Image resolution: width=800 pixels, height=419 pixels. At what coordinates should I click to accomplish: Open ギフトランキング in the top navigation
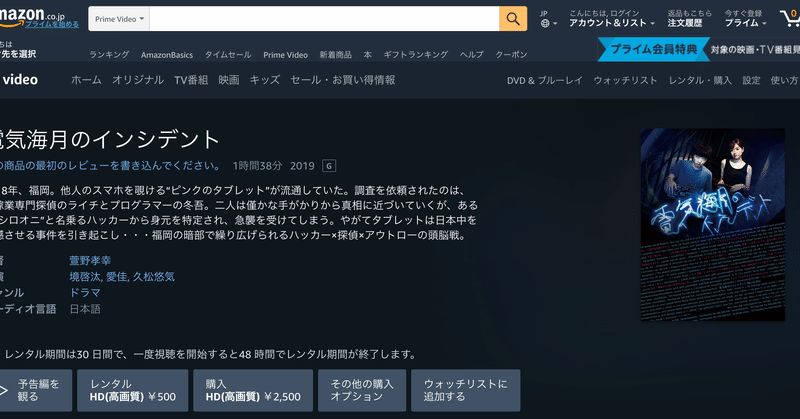416,55
